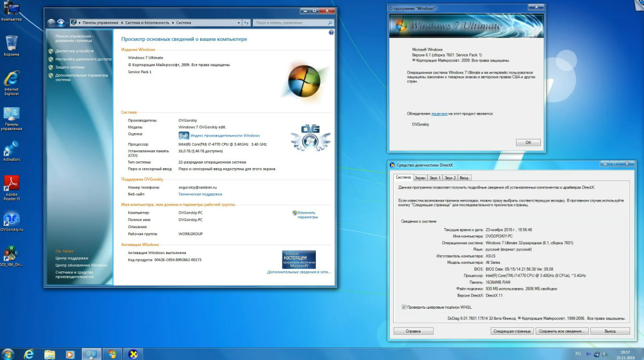The image size is (644, 360).
Task: Open Дополнительные параметры системы sidebar link
Action: coord(81,78)
